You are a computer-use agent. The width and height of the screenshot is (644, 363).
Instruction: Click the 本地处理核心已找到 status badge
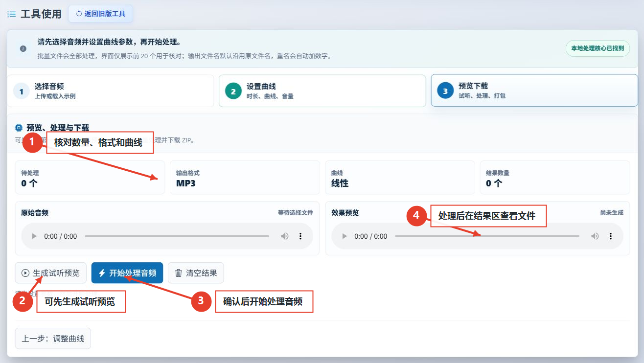click(598, 48)
